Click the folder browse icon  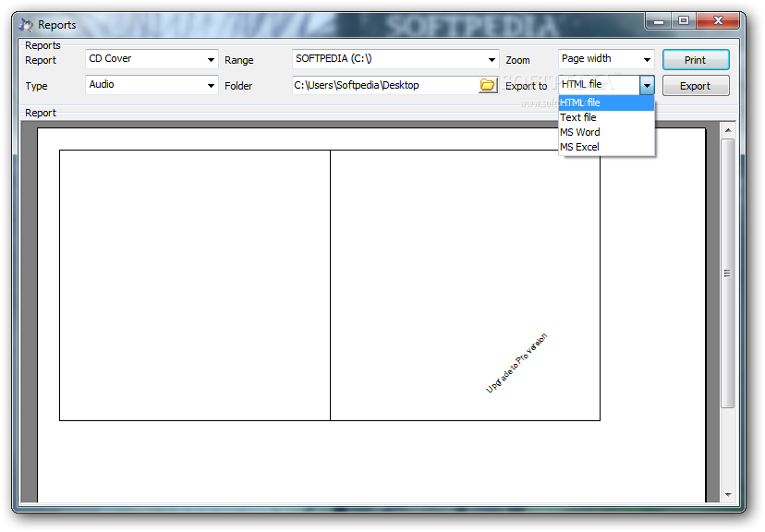[x=488, y=85]
